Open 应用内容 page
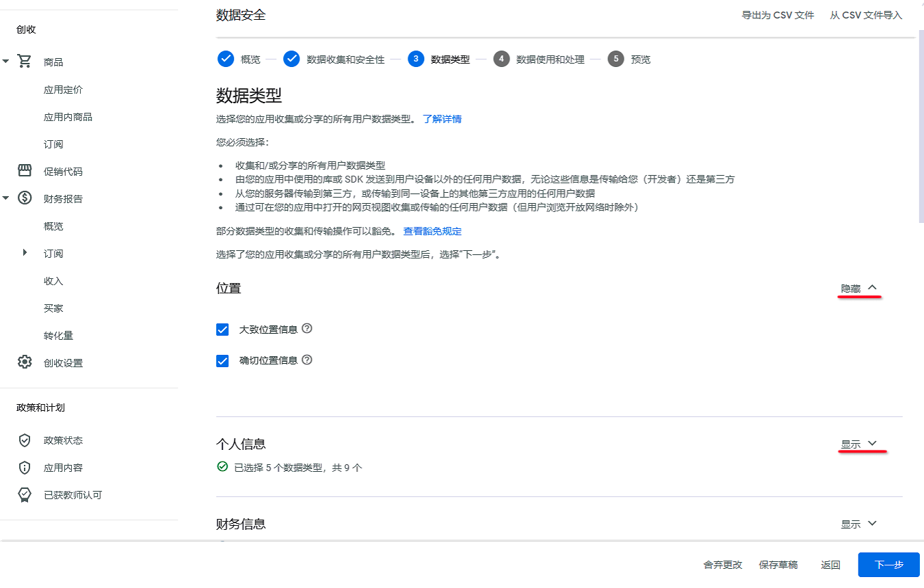 (x=63, y=468)
